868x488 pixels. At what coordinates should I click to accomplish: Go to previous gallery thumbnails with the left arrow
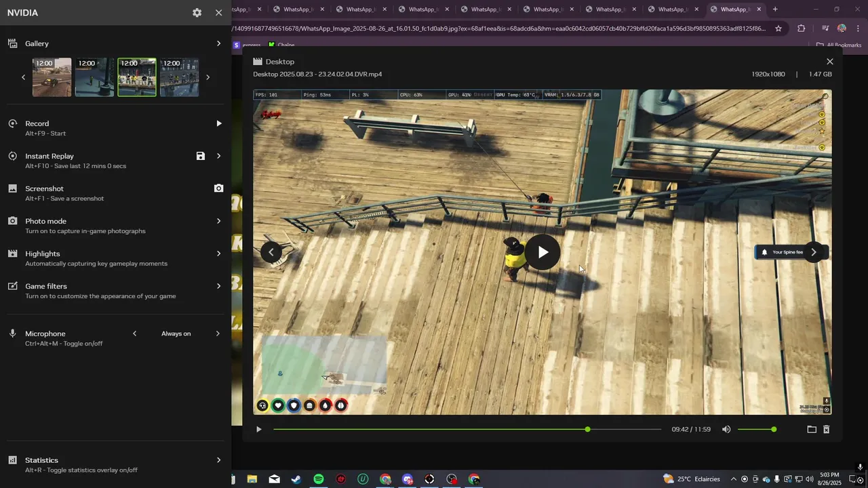pos(23,77)
